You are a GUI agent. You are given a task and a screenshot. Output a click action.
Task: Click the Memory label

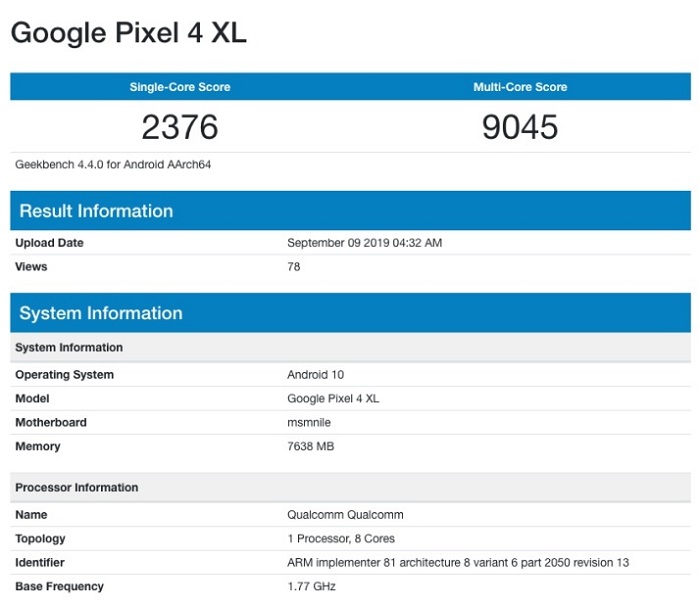[x=38, y=446]
